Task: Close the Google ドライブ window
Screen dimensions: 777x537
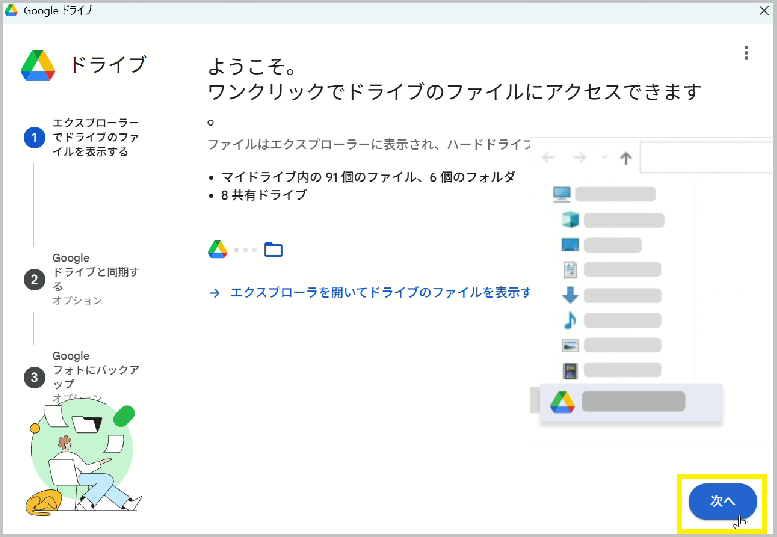Action: click(764, 10)
